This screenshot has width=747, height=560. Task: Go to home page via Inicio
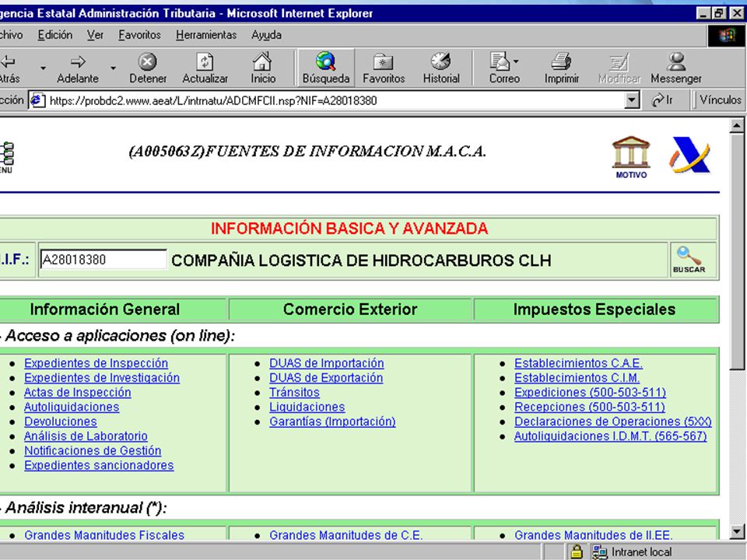click(x=262, y=68)
